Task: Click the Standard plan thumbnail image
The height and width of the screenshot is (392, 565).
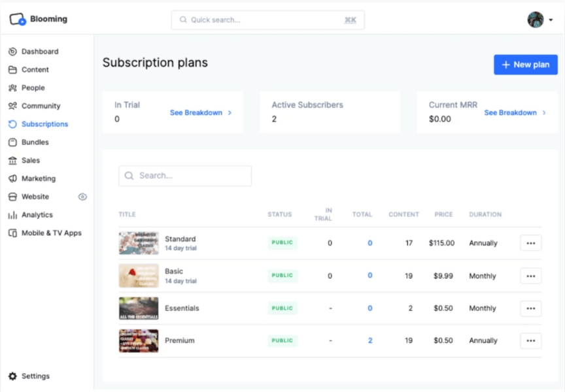Action: pyautogui.click(x=138, y=242)
